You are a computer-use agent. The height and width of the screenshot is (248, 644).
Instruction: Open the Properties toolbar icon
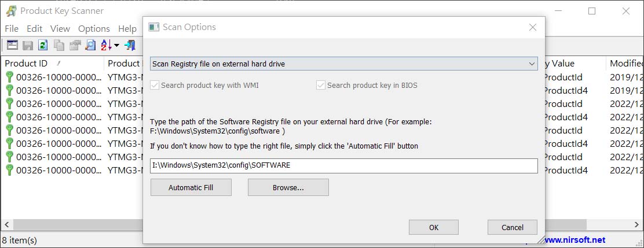(x=74, y=45)
